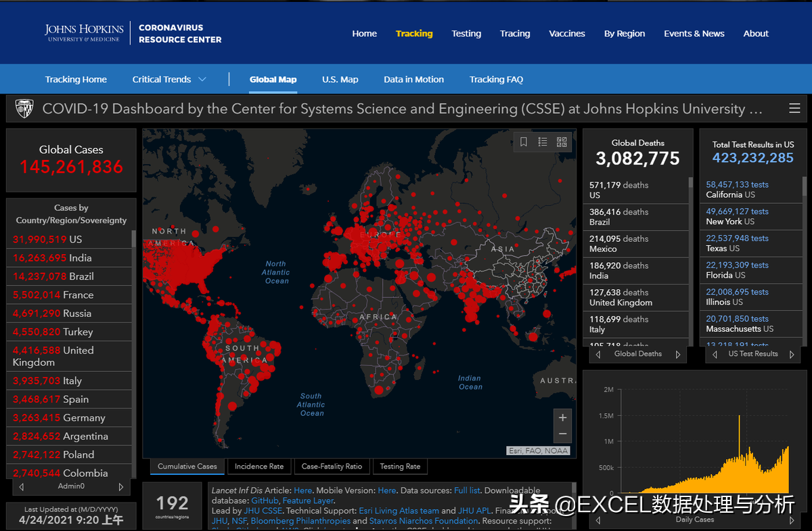Viewport: 812px width, 531px height.
Task: Select Germany in the cases list
Action: (x=69, y=418)
